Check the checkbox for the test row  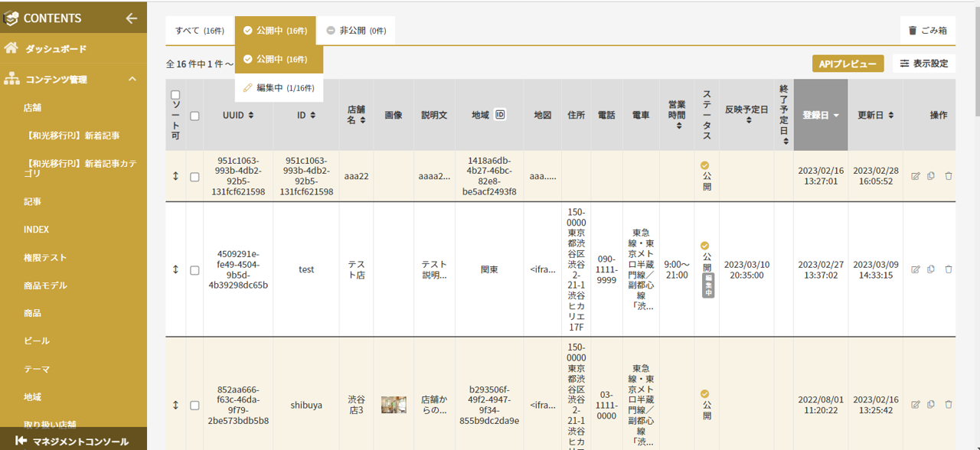point(194,270)
